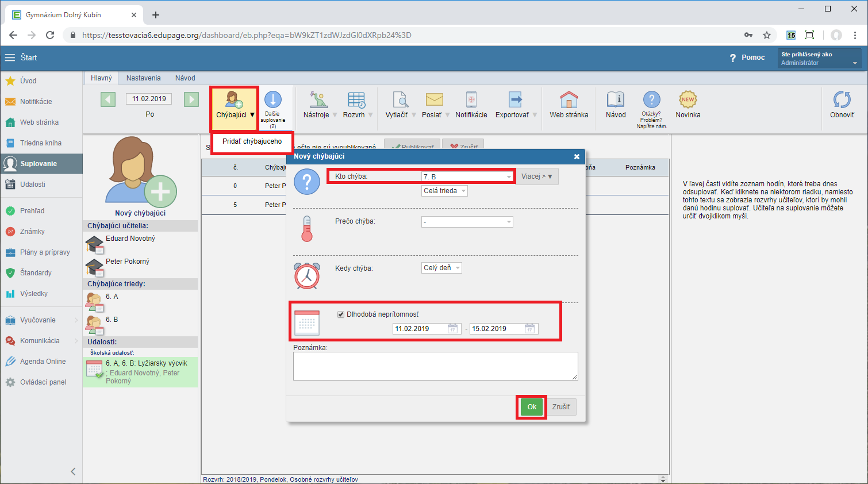The width and height of the screenshot is (868, 484).
Task: Confirm dialog with Ok button
Action: pos(532,407)
